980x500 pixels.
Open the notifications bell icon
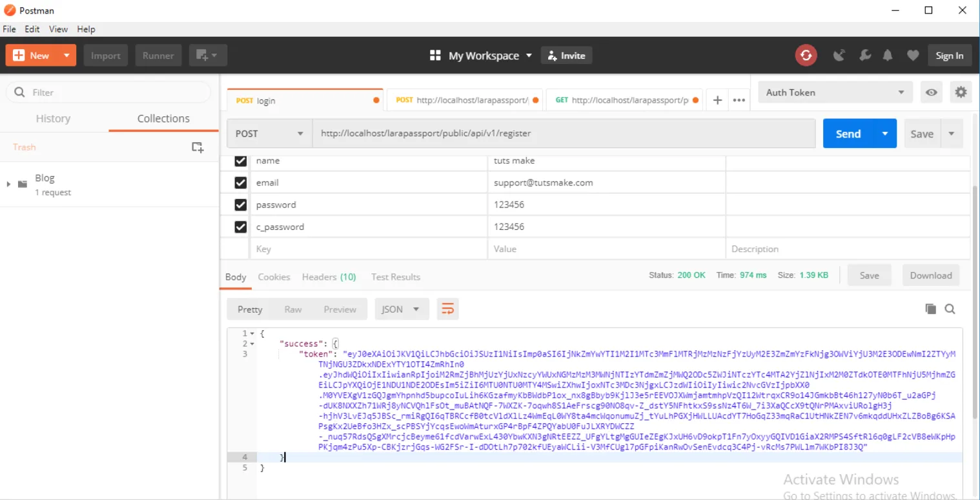click(888, 56)
